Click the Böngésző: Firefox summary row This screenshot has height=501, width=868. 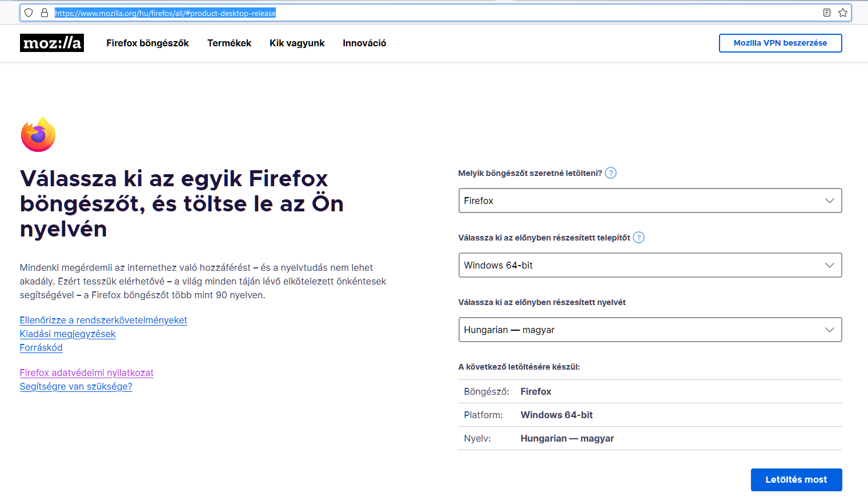(x=650, y=391)
